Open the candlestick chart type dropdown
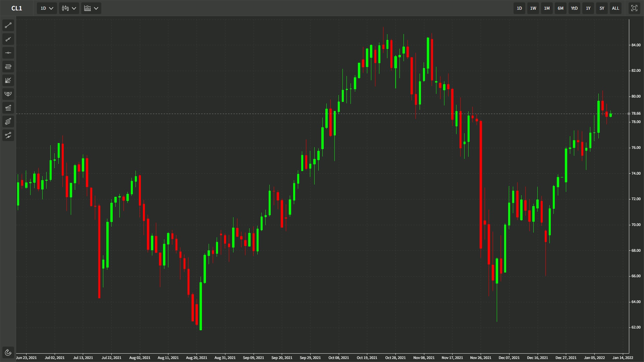Image resolution: width=644 pixels, height=362 pixels. coord(69,8)
